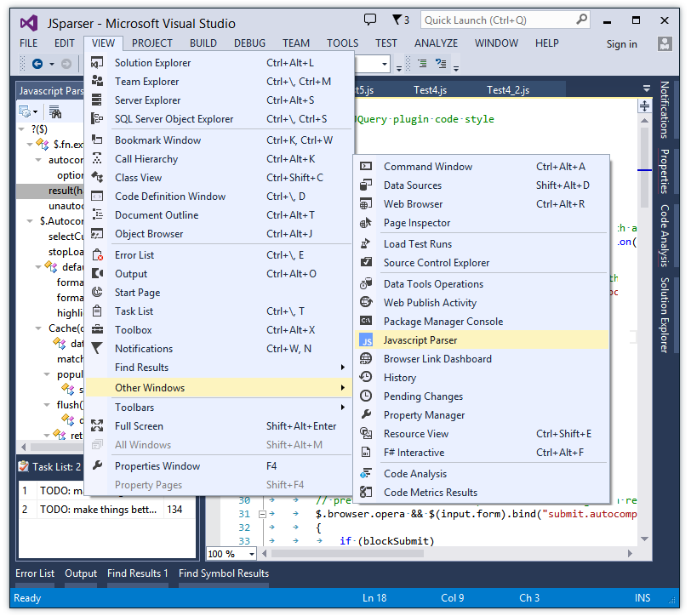
Task: Collapse the flush( tree node
Action: [47, 404]
